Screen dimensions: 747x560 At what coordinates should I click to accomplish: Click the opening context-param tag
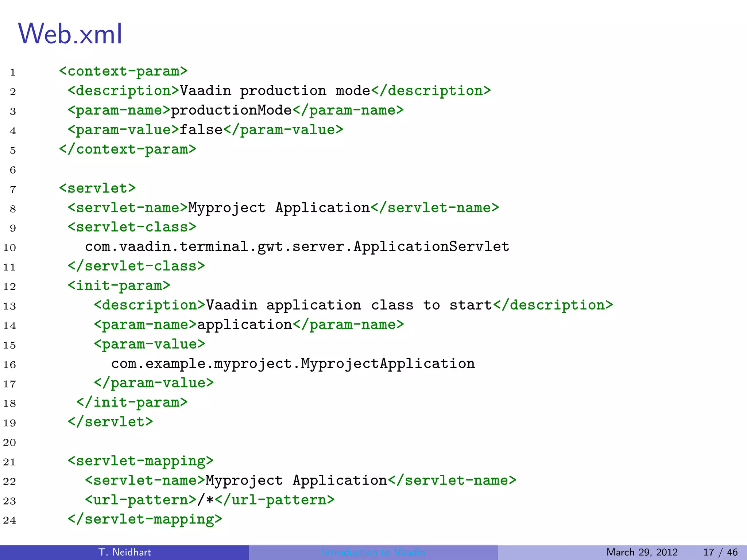tap(123, 71)
